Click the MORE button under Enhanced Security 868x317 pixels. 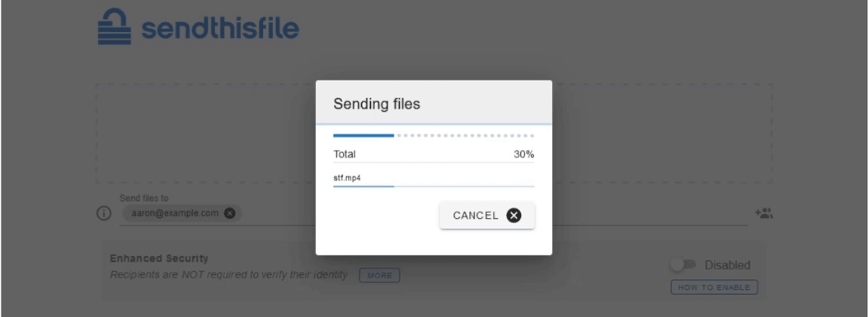point(380,275)
